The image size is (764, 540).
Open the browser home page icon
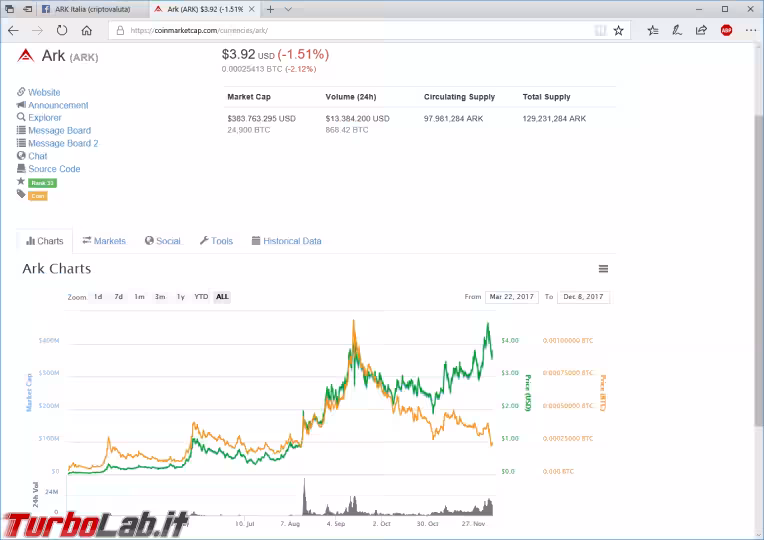[87, 31]
